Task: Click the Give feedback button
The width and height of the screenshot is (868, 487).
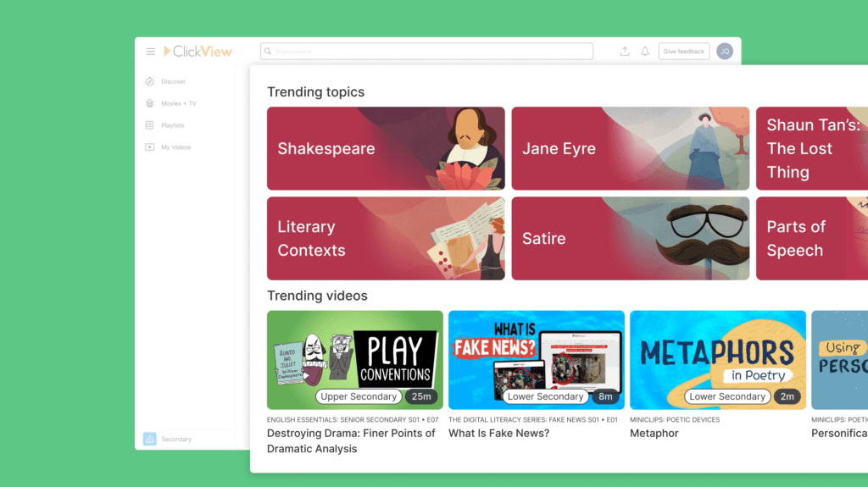Action: point(683,52)
